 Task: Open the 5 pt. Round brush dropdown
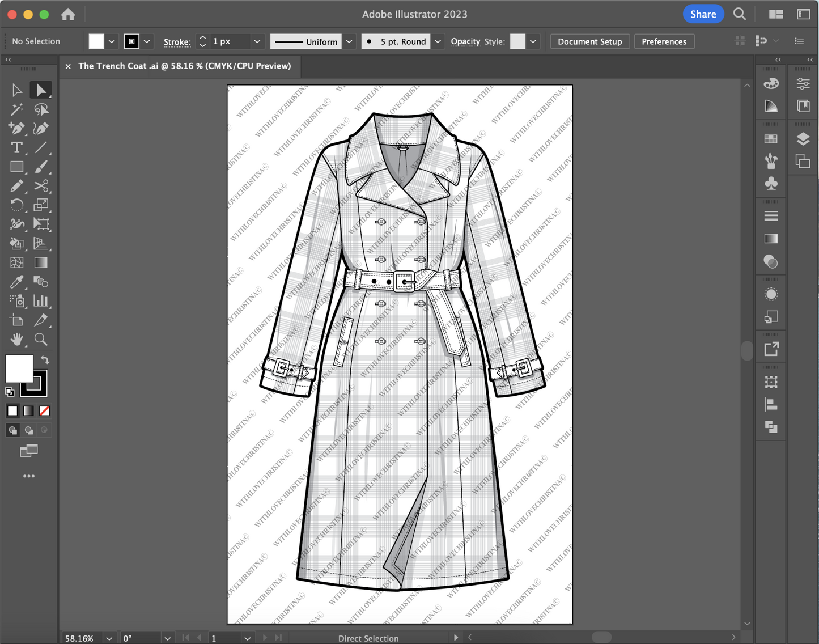pyautogui.click(x=437, y=41)
